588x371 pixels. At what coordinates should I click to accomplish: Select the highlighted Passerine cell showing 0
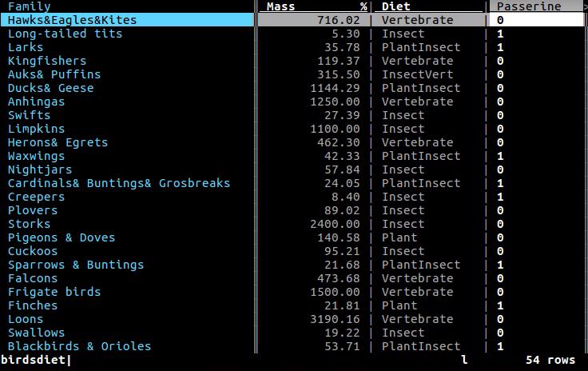(x=536, y=20)
